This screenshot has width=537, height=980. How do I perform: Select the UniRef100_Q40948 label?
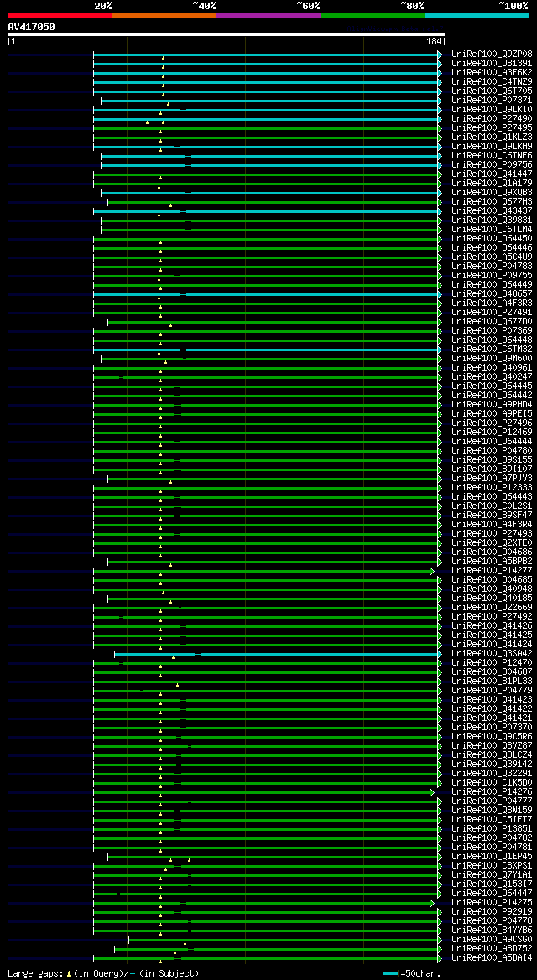492,589
